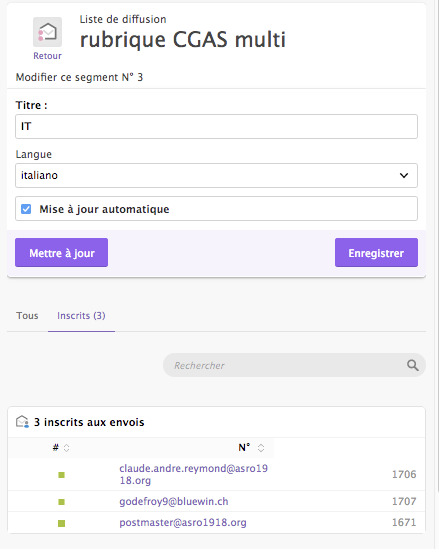
Task: Open claude.andre.reymond@asro1918.org subscriber link
Action: click(x=194, y=474)
